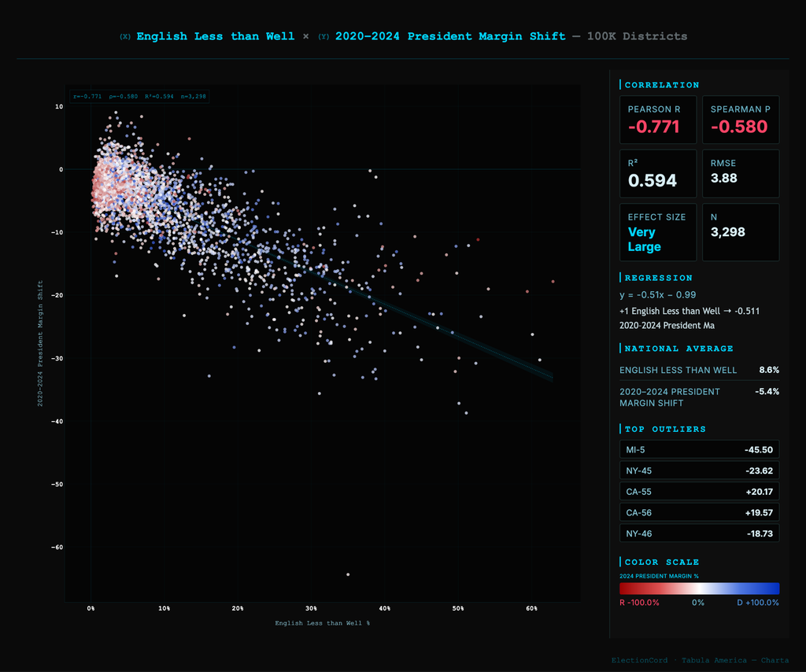Click the 'ElectionCord · Tabula America — Charta' footer credit

point(700,660)
